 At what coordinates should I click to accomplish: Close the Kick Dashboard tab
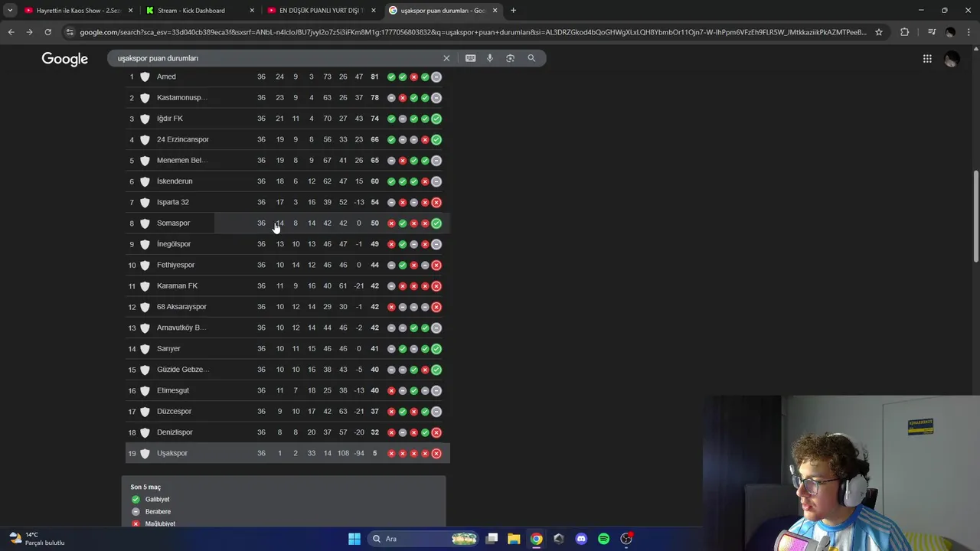pyautogui.click(x=252, y=11)
